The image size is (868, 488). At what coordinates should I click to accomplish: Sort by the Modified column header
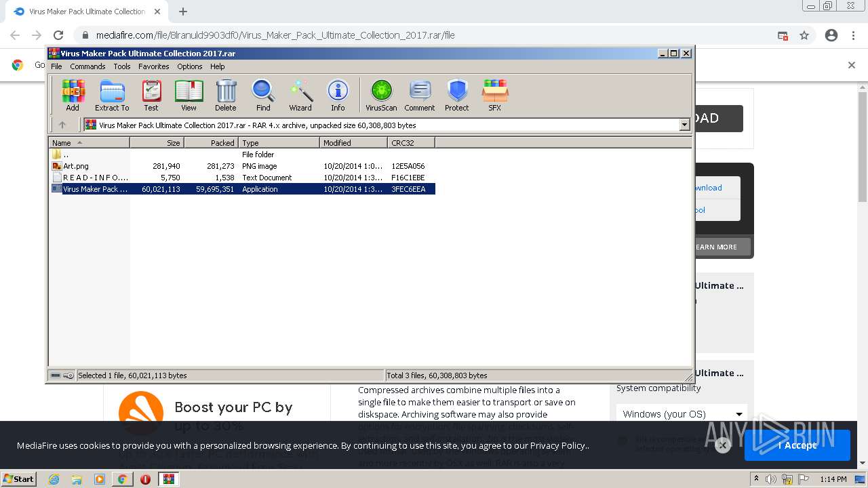click(x=353, y=142)
